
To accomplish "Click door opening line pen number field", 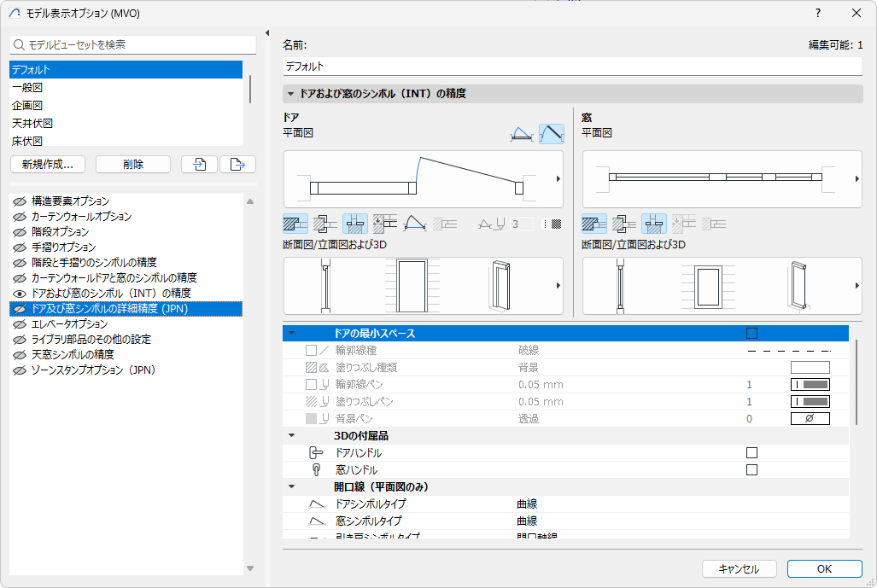I will (522, 224).
